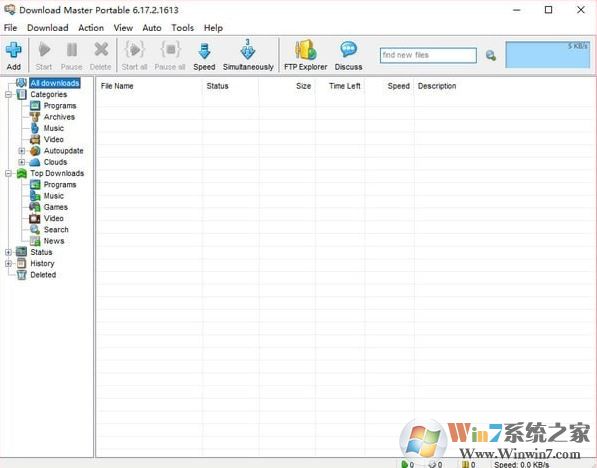This screenshot has height=468, width=597.
Task: Sort by the File Name column header
Action: tap(117, 86)
